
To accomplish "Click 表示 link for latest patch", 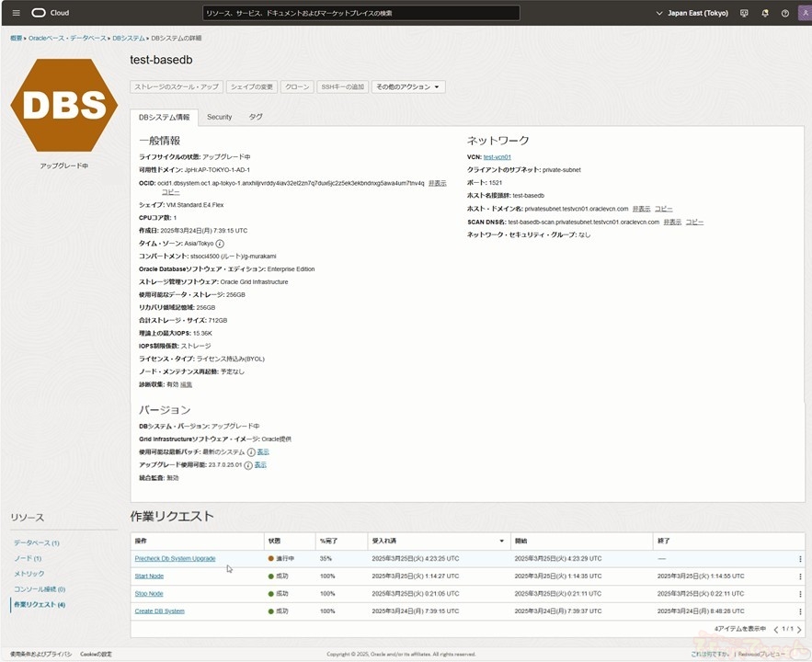I will click(263, 452).
